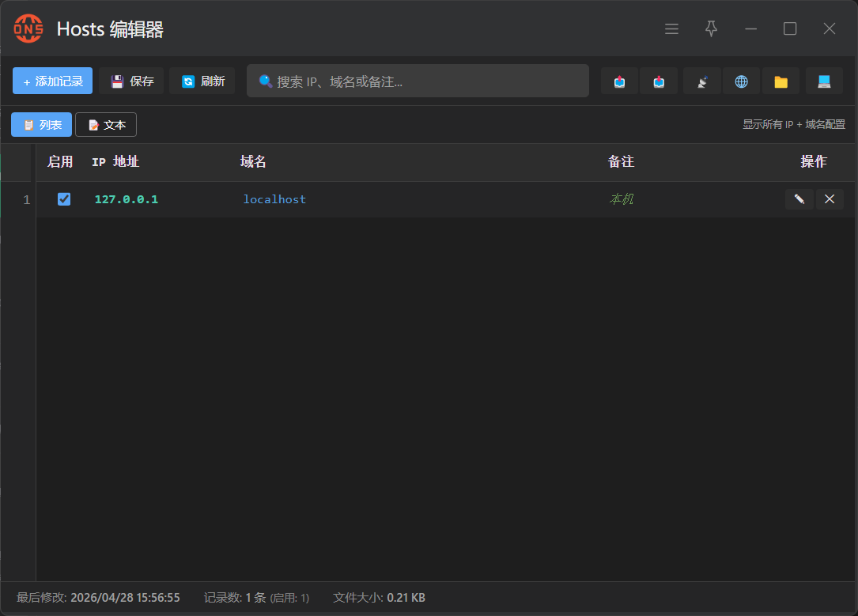Click the globe icon in toolbar
Image resolution: width=858 pixels, height=616 pixels.
(x=741, y=81)
